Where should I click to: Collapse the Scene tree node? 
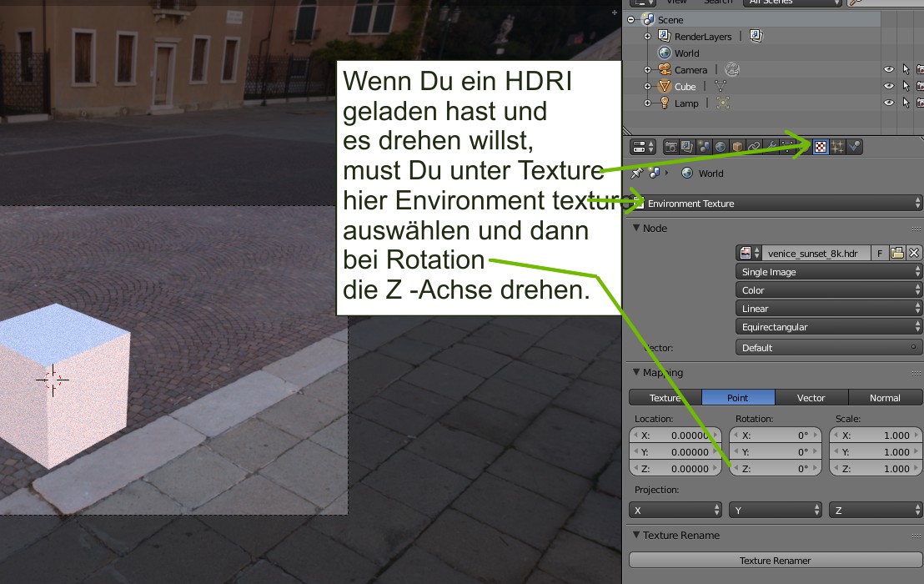631,19
